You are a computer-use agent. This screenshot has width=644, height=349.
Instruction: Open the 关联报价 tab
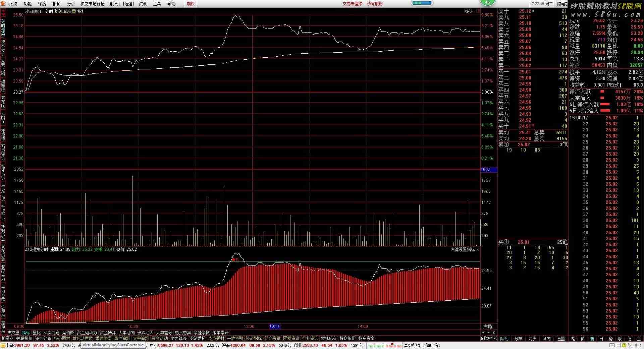pyautogui.click(x=24, y=338)
